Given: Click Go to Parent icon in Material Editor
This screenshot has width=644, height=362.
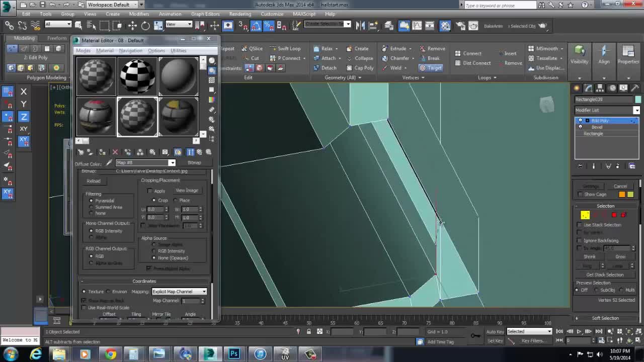Looking at the screenshot, I should tap(199, 152).
